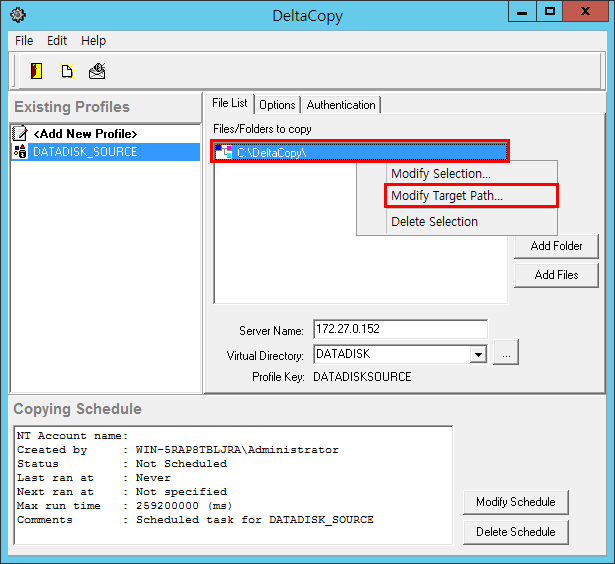Select Delete Selection in context menu

[x=434, y=222]
